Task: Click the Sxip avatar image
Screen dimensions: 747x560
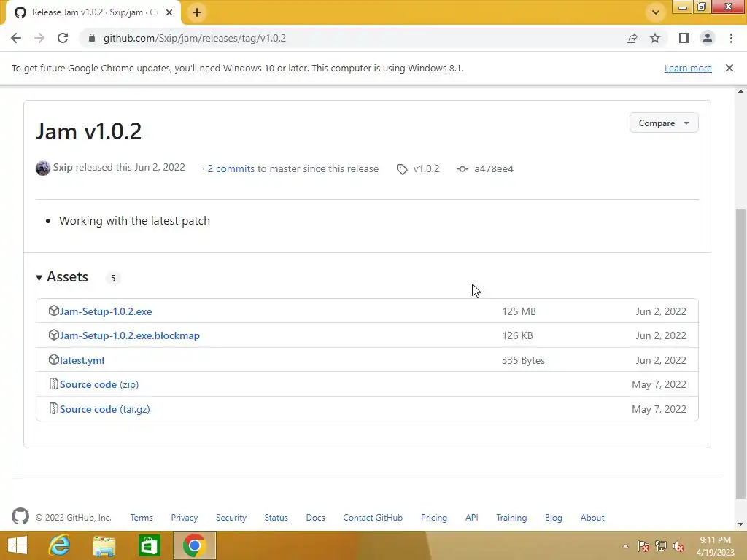Action: (x=43, y=168)
